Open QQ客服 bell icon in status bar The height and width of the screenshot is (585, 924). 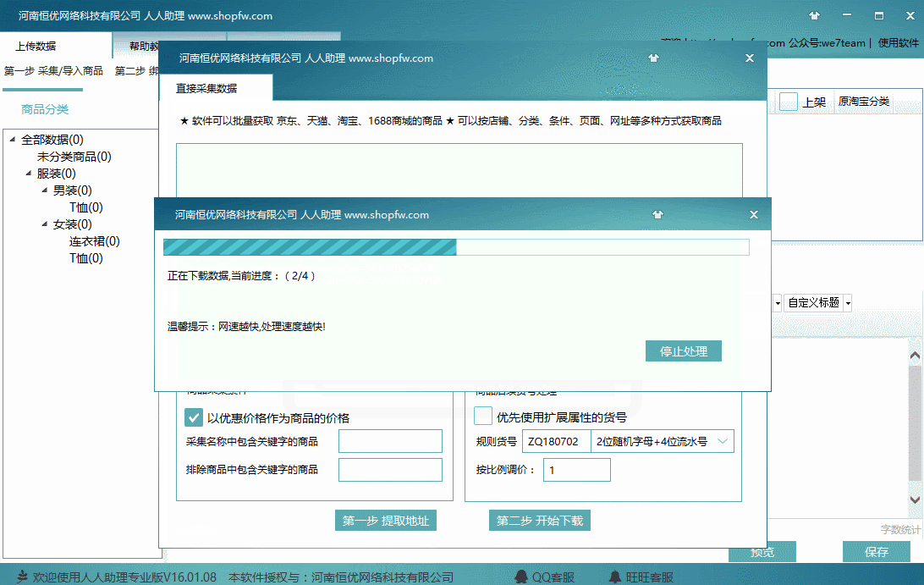click(x=521, y=577)
